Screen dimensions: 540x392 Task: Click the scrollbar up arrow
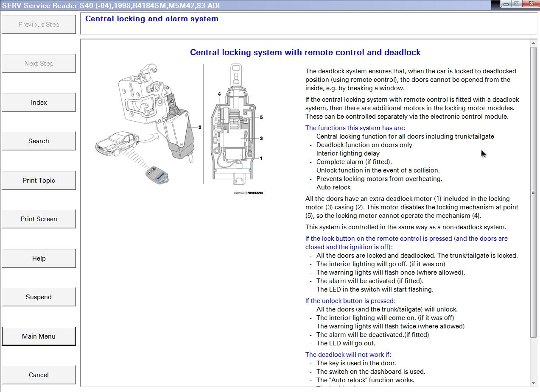coord(533,43)
